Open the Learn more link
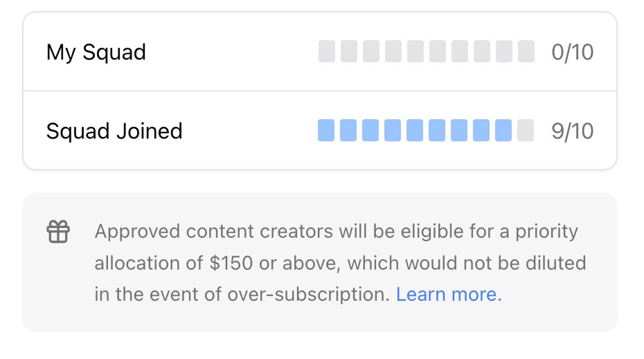644x359 pixels. 449,295
